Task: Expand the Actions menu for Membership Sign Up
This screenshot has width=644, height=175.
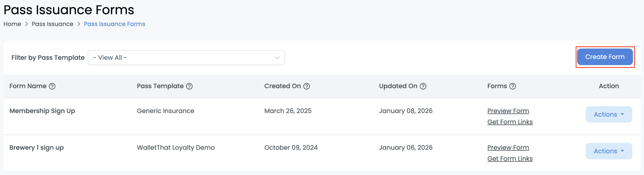Action: [609, 114]
